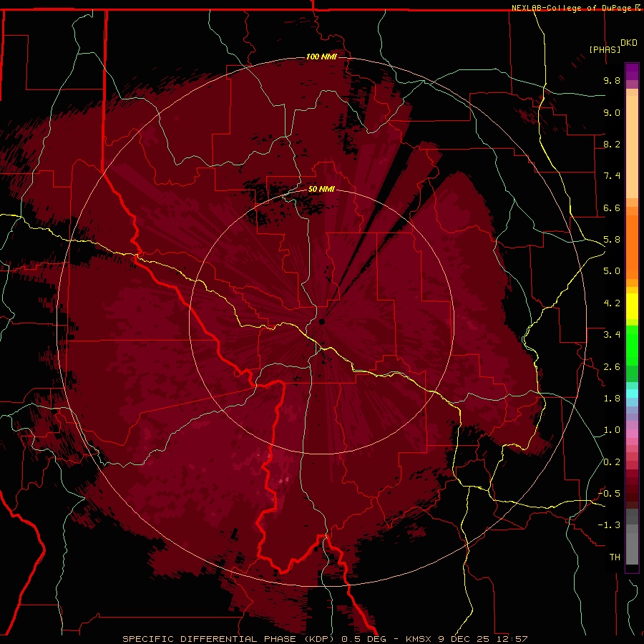
Task: Click the radar site dot at map center
Action: point(321,321)
